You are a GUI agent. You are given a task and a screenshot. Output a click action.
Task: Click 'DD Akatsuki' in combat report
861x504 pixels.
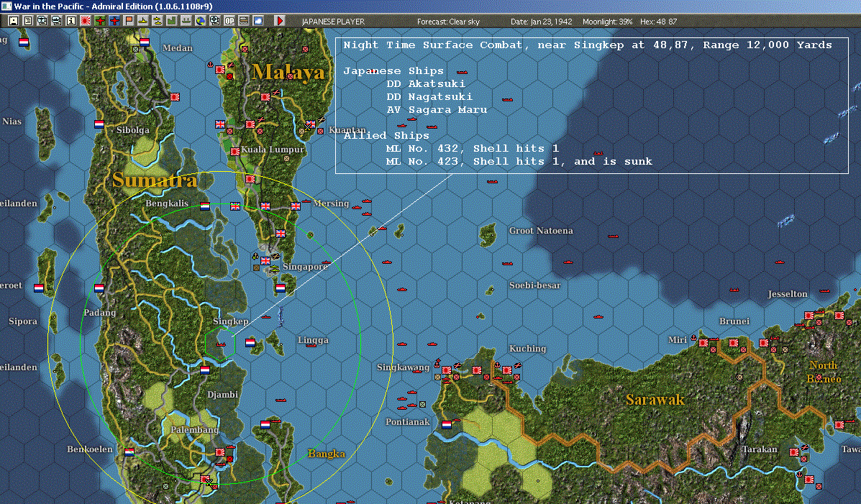point(426,83)
